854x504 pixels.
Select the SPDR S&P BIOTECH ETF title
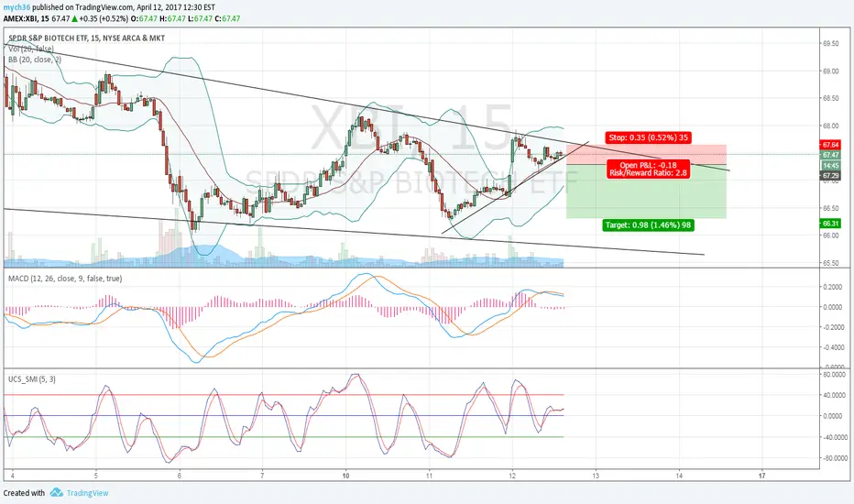coord(86,38)
